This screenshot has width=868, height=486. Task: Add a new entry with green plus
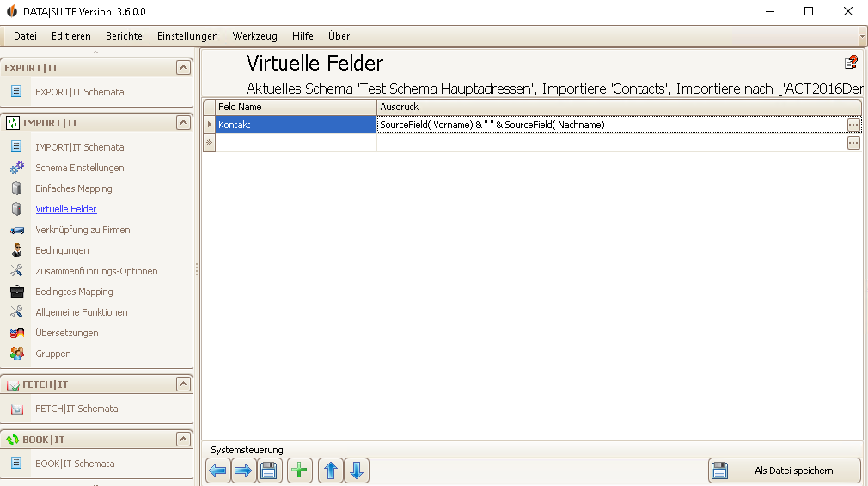(299, 471)
